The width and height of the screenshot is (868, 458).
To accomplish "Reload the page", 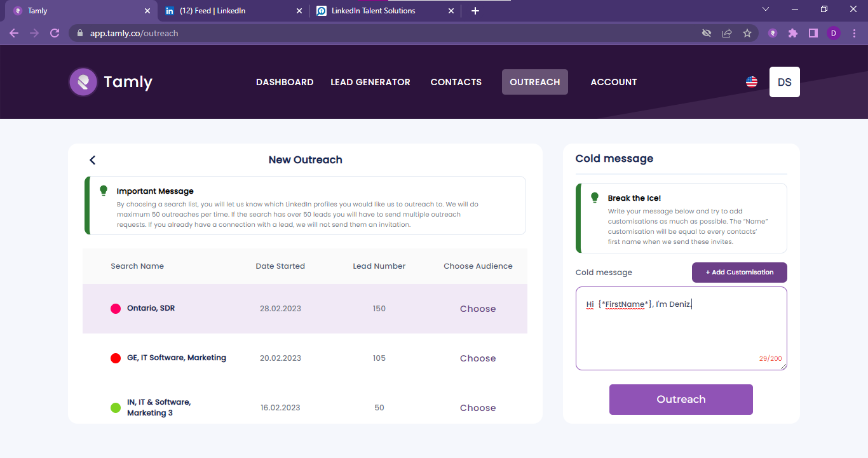I will click(55, 33).
